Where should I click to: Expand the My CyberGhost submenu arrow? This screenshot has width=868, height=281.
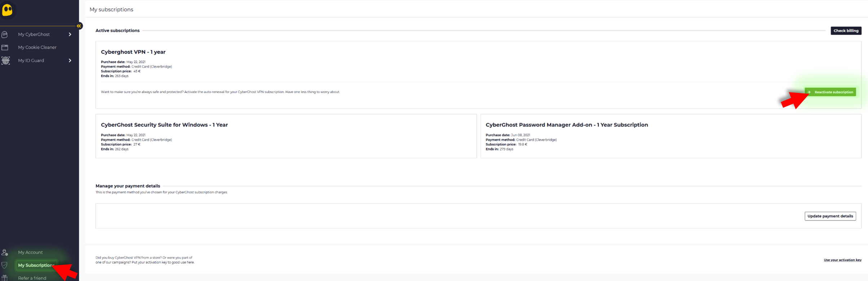pos(70,34)
